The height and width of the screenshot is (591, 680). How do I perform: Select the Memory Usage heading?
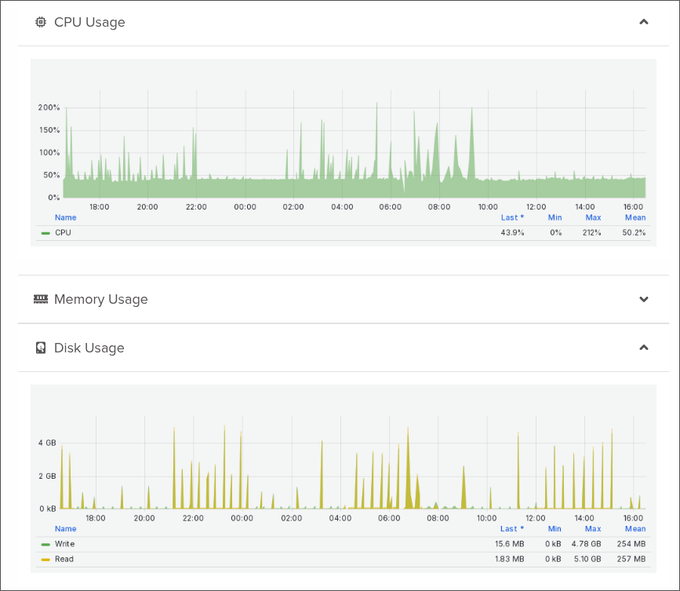[101, 299]
